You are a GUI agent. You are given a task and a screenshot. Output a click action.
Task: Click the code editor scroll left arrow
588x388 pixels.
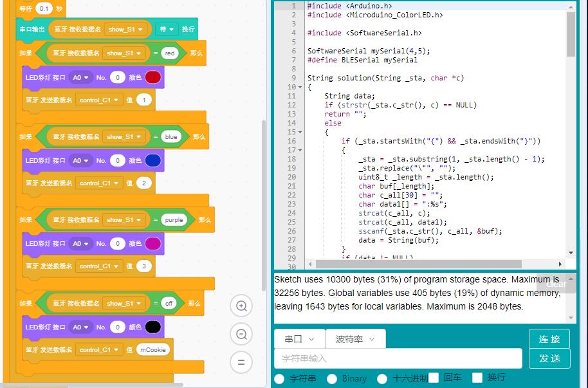click(310, 264)
